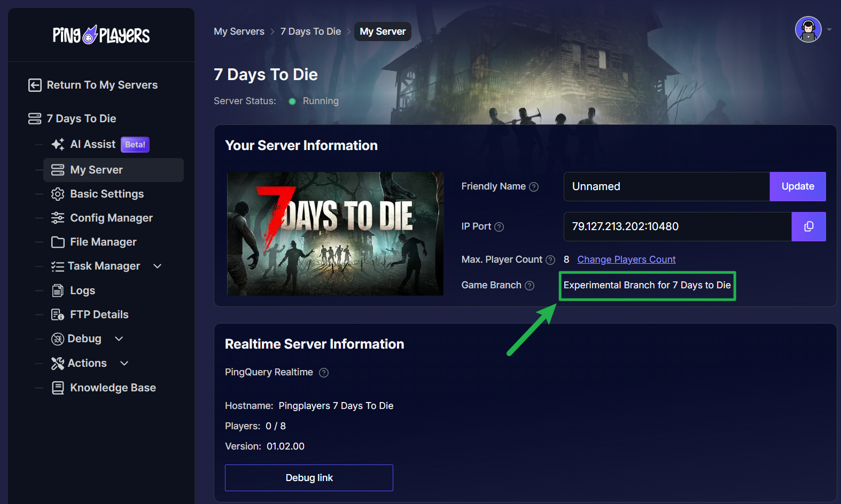Click the Experimental Branch for 7 Days to Die text
This screenshot has height=504, width=841.
[x=647, y=285]
